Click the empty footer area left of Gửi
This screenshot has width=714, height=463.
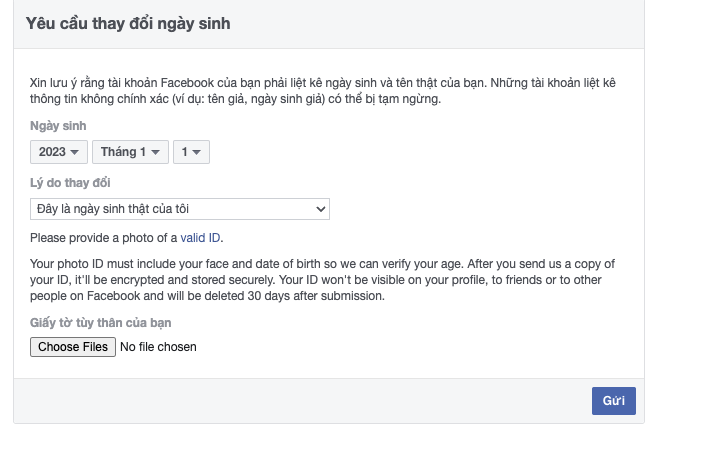click(x=300, y=400)
